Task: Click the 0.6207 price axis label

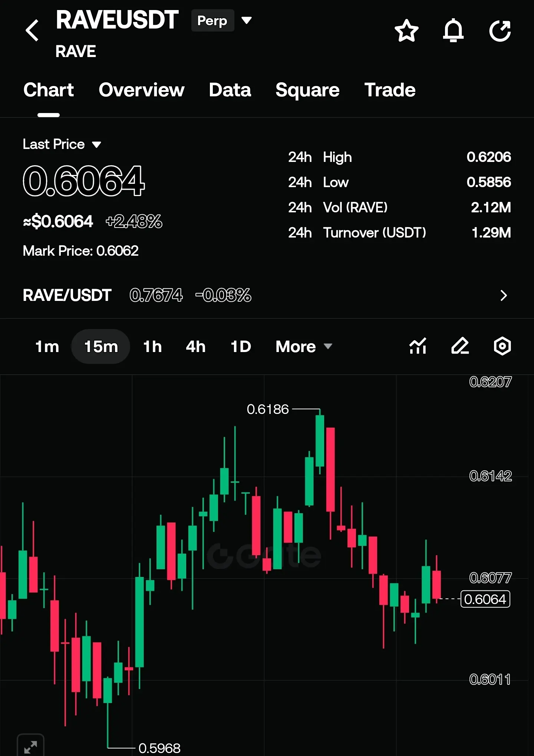Action: 490,382
